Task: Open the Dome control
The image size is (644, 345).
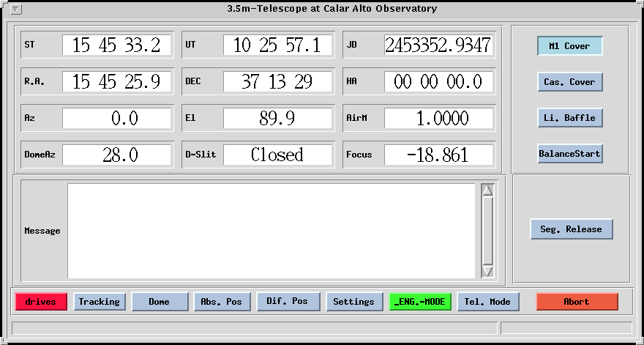Action: tap(160, 302)
